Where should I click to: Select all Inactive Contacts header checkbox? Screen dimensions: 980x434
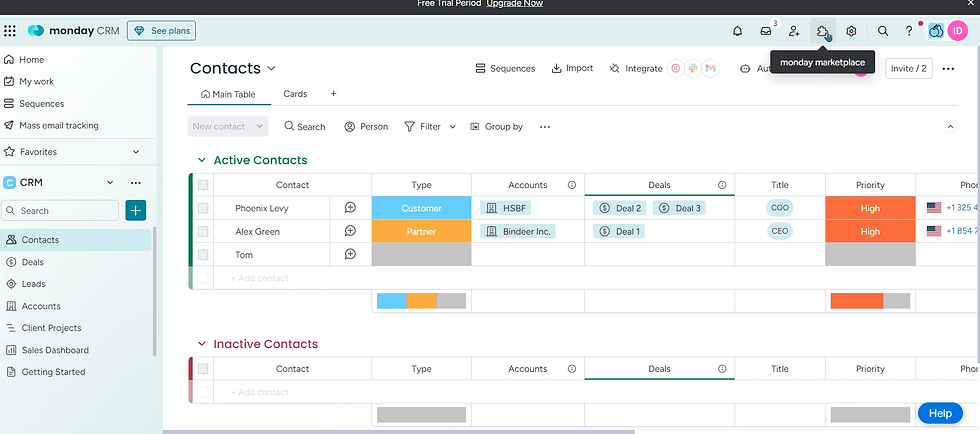click(202, 369)
